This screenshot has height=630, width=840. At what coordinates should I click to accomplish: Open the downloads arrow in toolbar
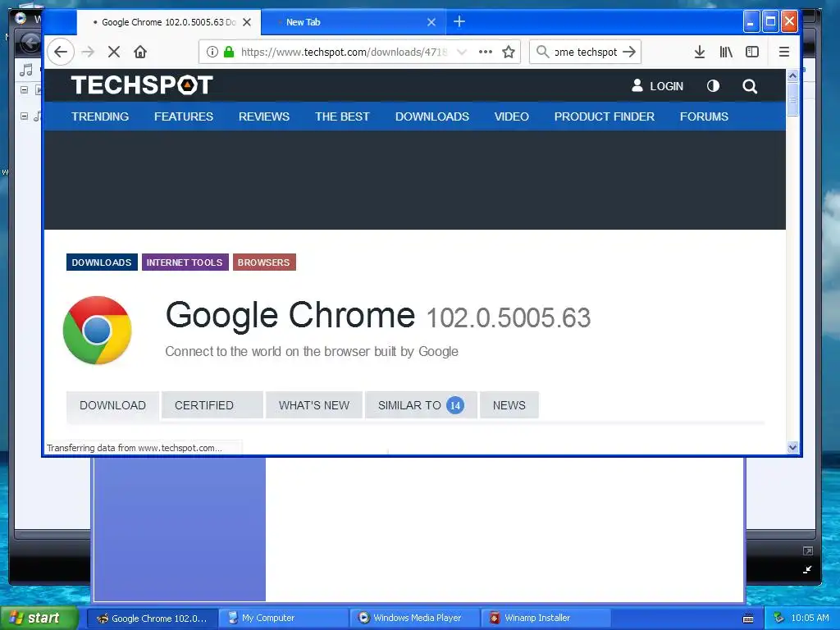tap(700, 52)
